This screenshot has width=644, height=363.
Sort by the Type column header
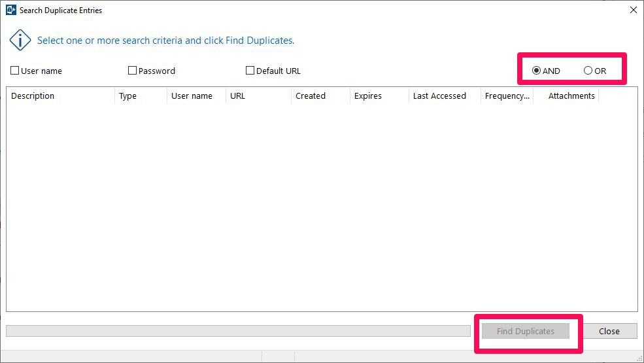(x=141, y=95)
